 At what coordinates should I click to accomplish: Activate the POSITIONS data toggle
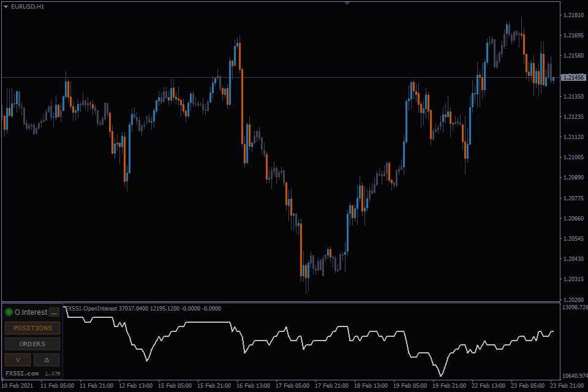pos(32,328)
